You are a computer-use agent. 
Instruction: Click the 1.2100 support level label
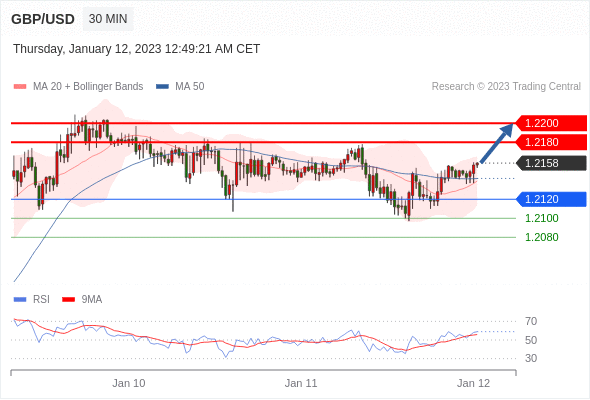click(x=541, y=218)
